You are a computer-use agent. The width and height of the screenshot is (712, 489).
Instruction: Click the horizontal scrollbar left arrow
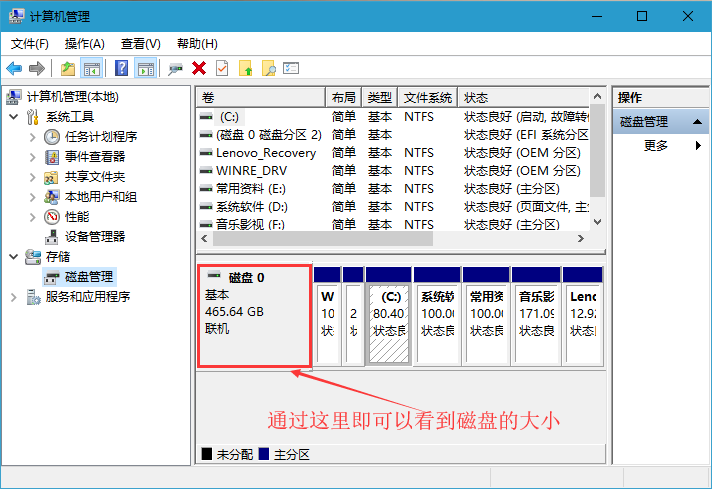[204, 238]
